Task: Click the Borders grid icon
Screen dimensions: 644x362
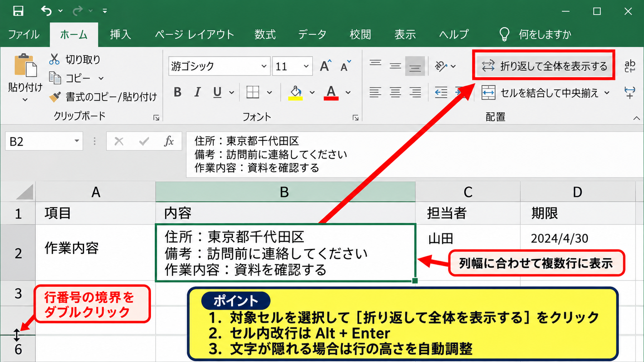Action: point(253,92)
